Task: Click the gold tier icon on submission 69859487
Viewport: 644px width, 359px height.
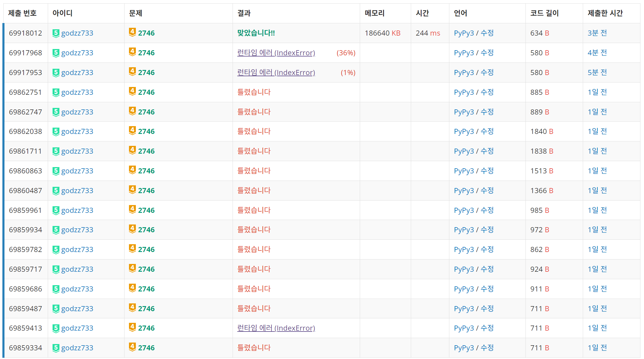Action: [132, 308]
